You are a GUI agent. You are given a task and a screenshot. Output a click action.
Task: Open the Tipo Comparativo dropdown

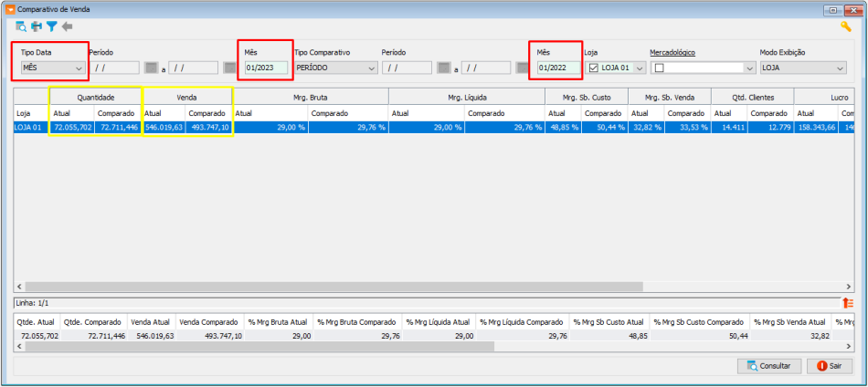pyautogui.click(x=370, y=68)
